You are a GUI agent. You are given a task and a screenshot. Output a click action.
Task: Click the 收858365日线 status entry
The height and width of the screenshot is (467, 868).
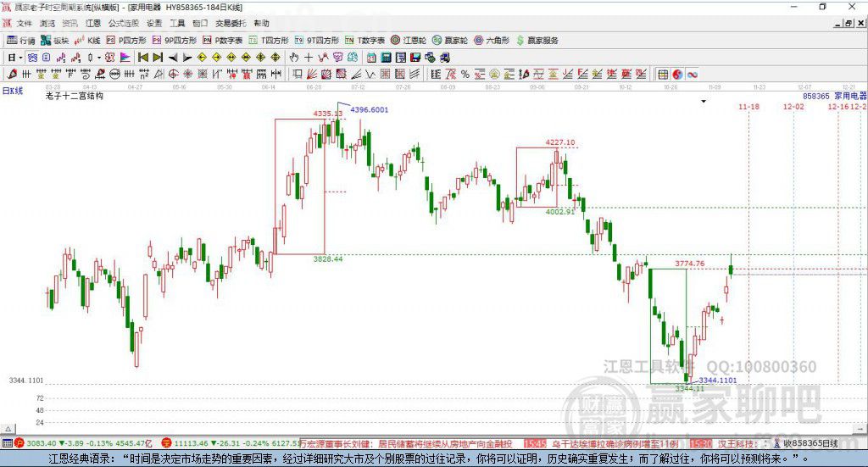click(x=806, y=443)
